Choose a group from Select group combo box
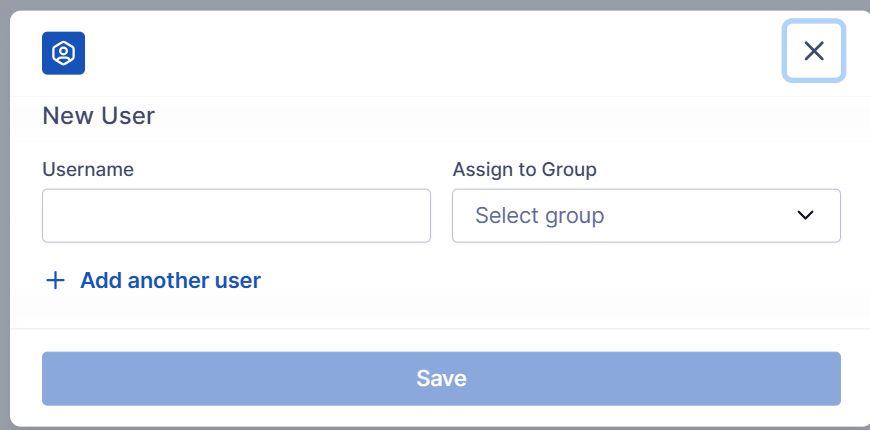This screenshot has width=870, height=430. tap(646, 216)
